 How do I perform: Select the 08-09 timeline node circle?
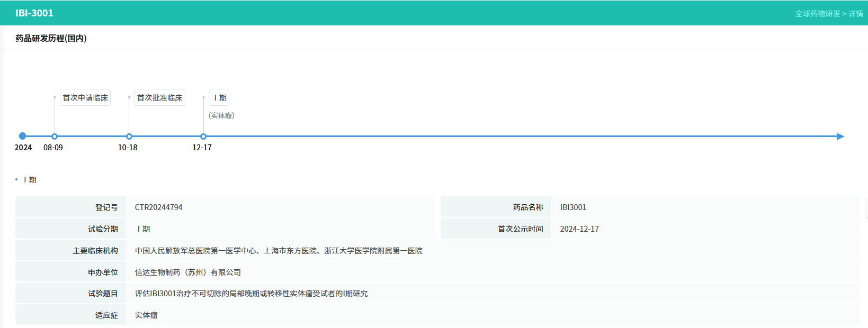(x=55, y=136)
